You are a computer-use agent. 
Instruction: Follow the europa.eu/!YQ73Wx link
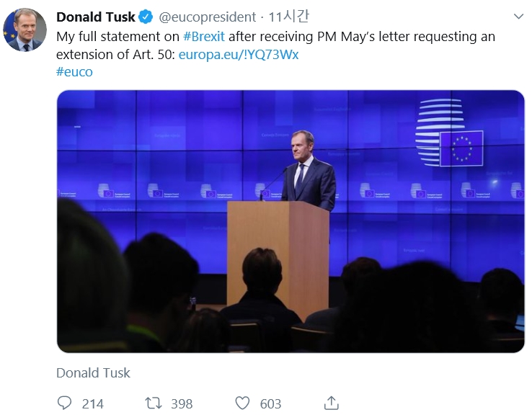239,55
